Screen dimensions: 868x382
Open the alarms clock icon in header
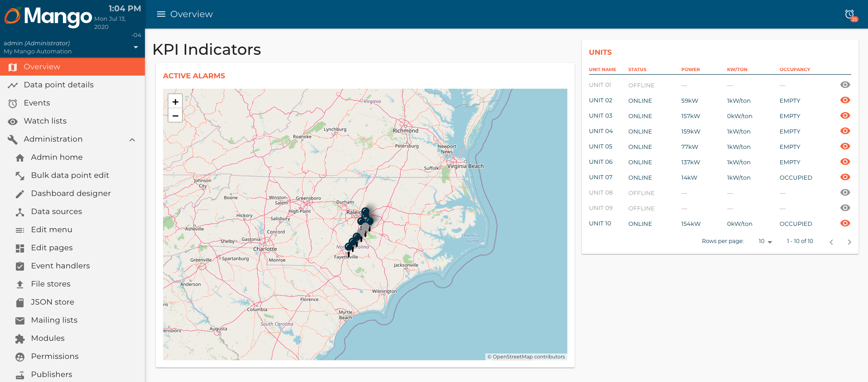coord(850,14)
